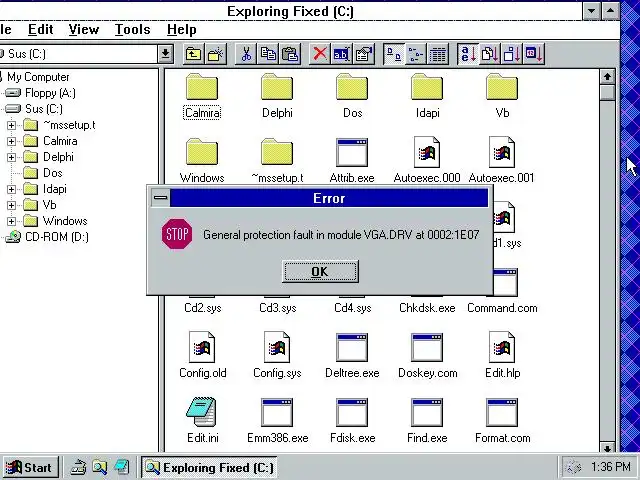
Task: Select the Edit.ini notepad icon
Action: (x=201, y=412)
